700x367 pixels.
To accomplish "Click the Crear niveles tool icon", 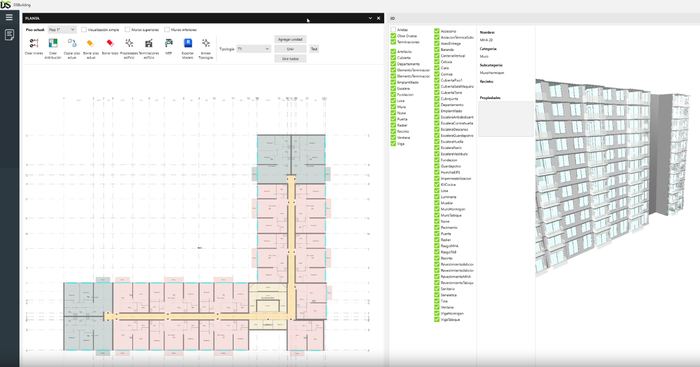I will pos(34,43).
